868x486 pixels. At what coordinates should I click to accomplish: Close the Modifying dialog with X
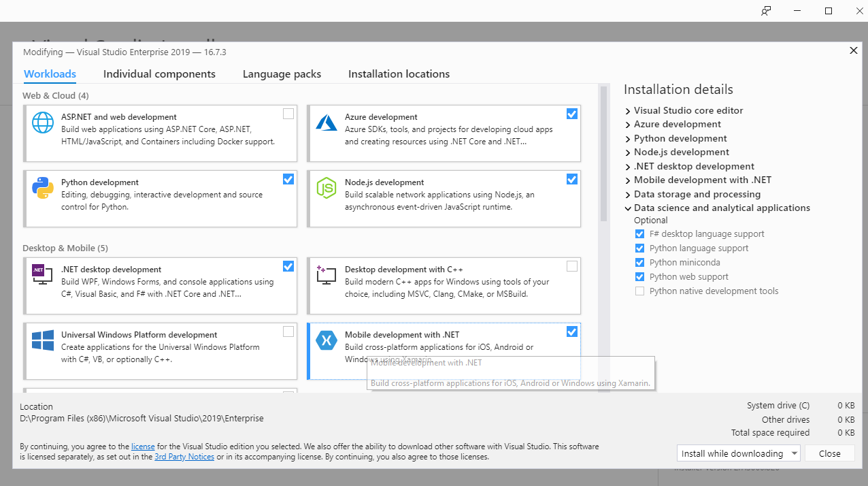[854, 50]
